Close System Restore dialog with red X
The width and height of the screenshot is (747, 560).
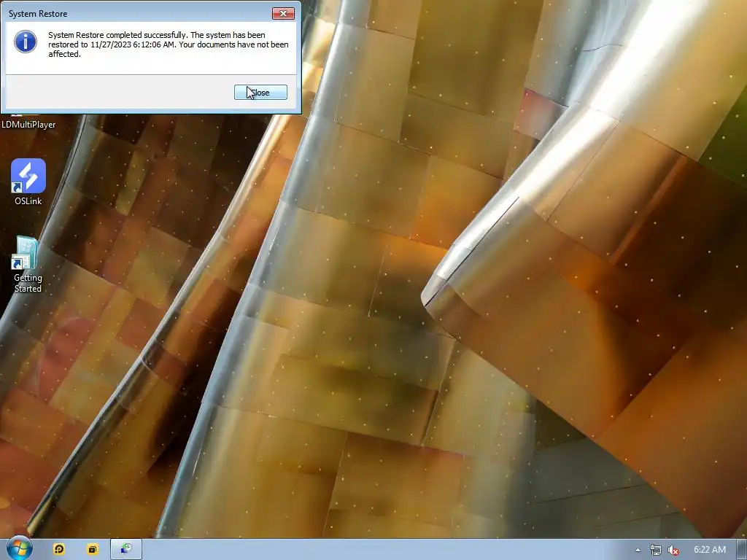[283, 13]
